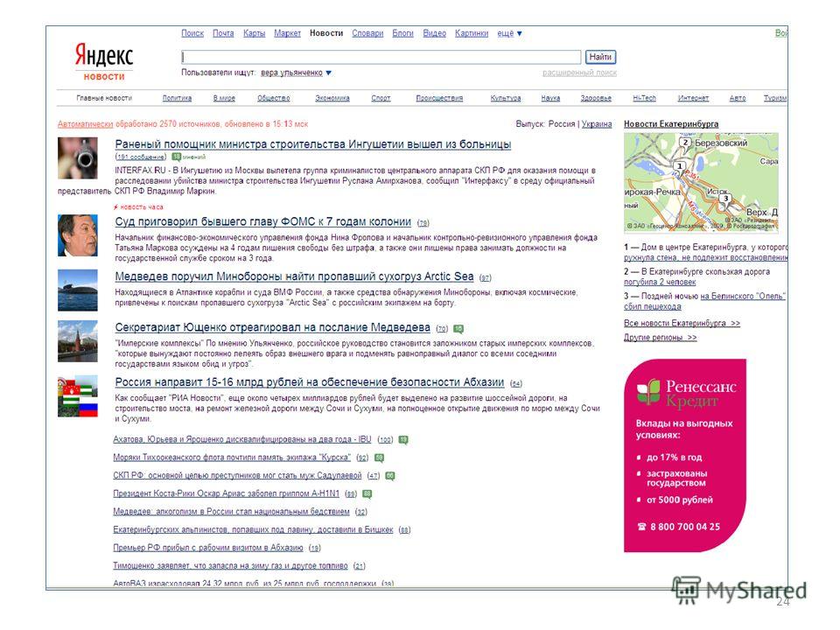840x630 pixels.
Task: Open 'Другие регионы >>' link
Action: 661,338
